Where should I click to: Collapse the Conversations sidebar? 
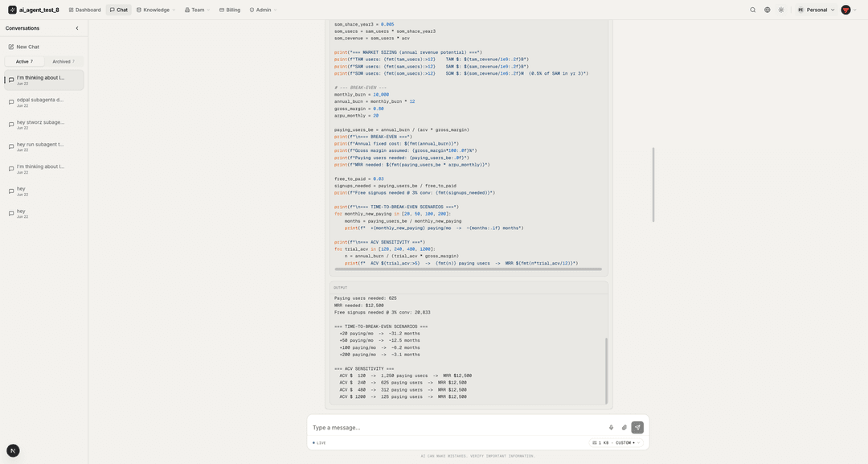pyautogui.click(x=77, y=28)
